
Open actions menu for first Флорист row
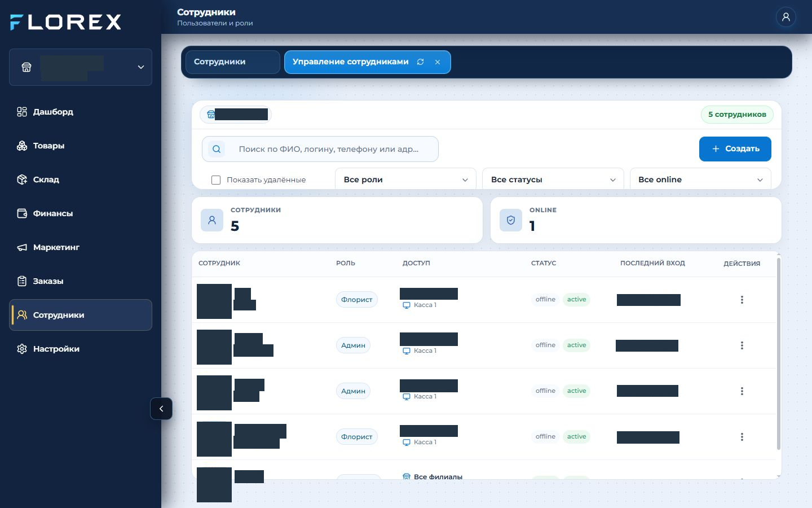[742, 300]
